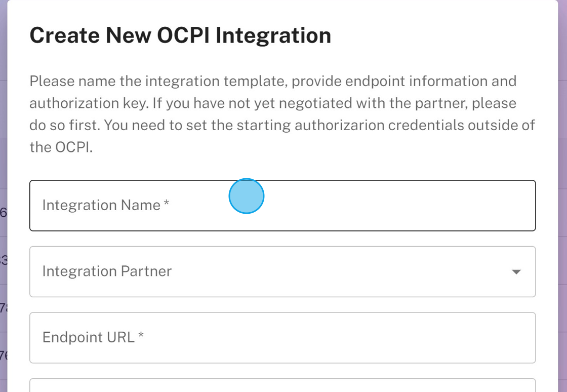Click the "Integration Partner" placeholder text
This screenshot has height=392, width=567.
[107, 271]
